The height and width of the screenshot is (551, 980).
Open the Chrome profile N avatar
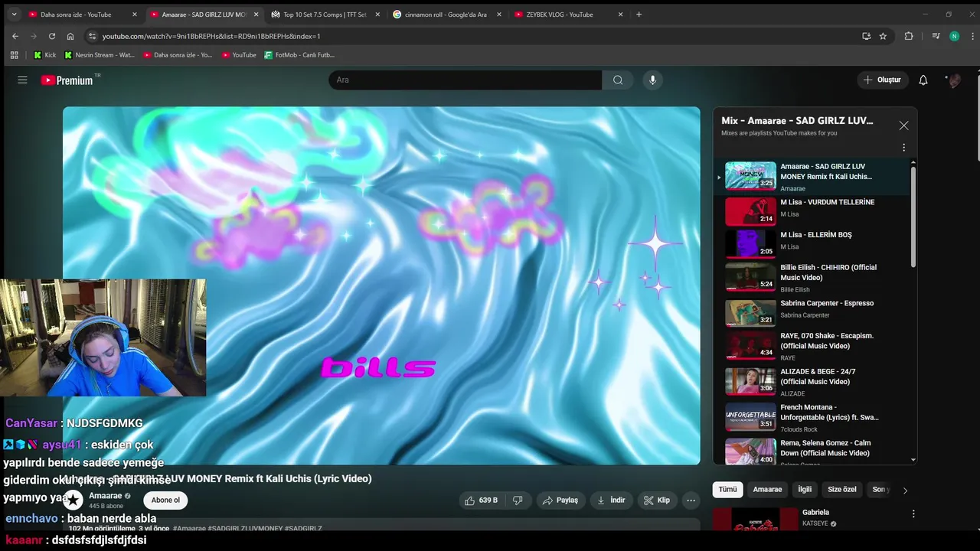[954, 36]
